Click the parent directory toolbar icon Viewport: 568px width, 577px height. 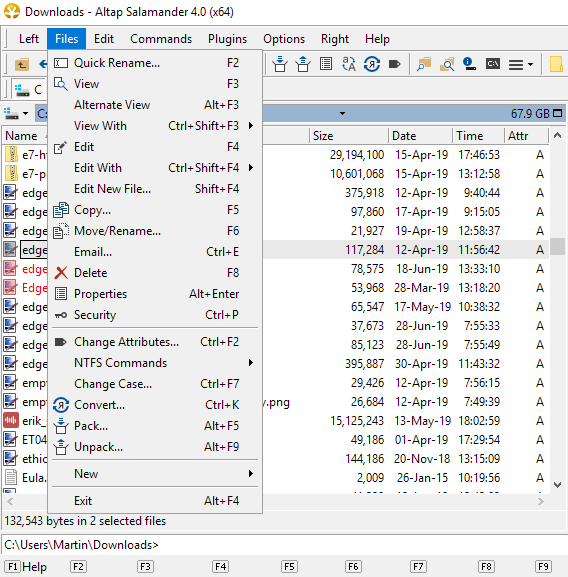(22, 64)
